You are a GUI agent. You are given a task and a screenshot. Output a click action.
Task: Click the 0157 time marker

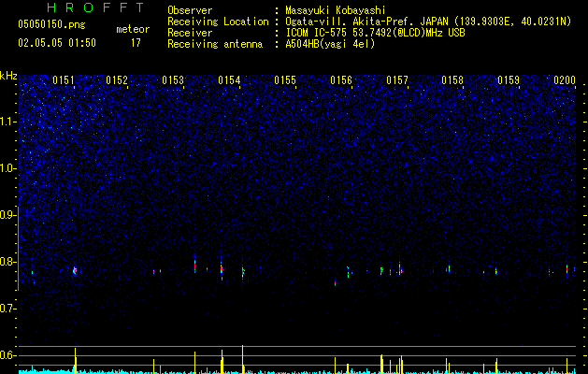[397, 80]
